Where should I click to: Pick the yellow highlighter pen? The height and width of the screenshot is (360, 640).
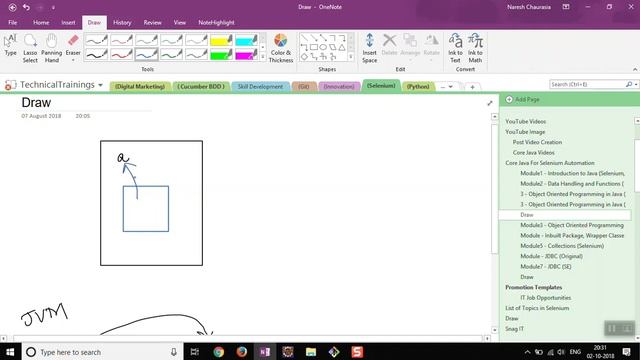pos(221,40)
